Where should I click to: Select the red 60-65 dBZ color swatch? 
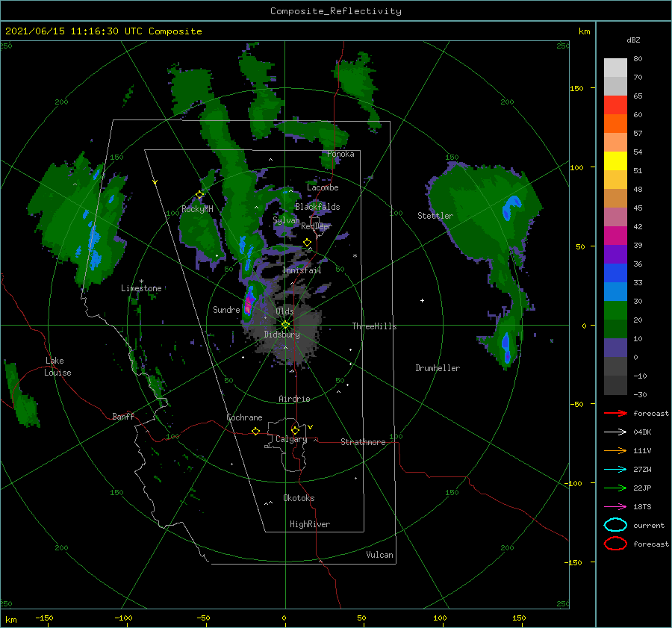pos(615,105)
